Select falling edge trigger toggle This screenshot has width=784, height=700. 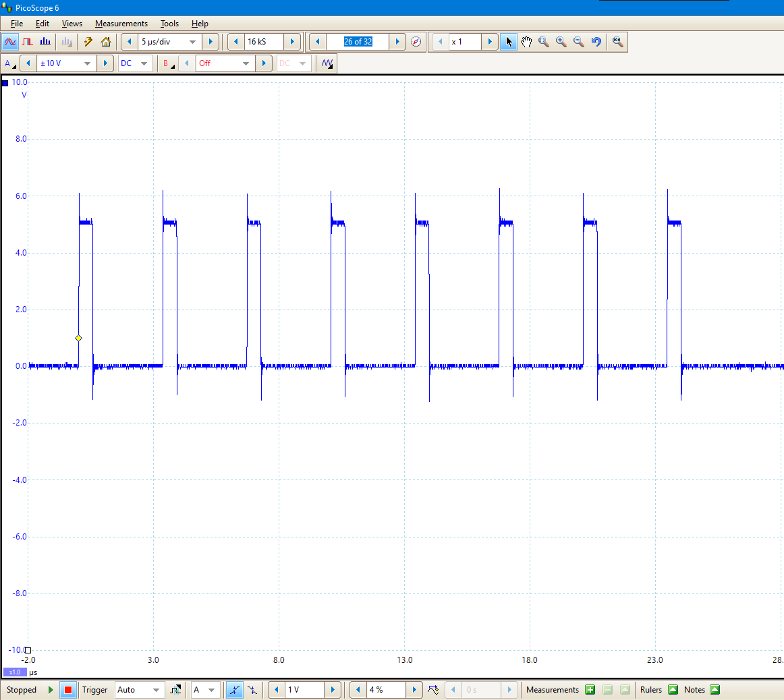(x=252, y=690)
